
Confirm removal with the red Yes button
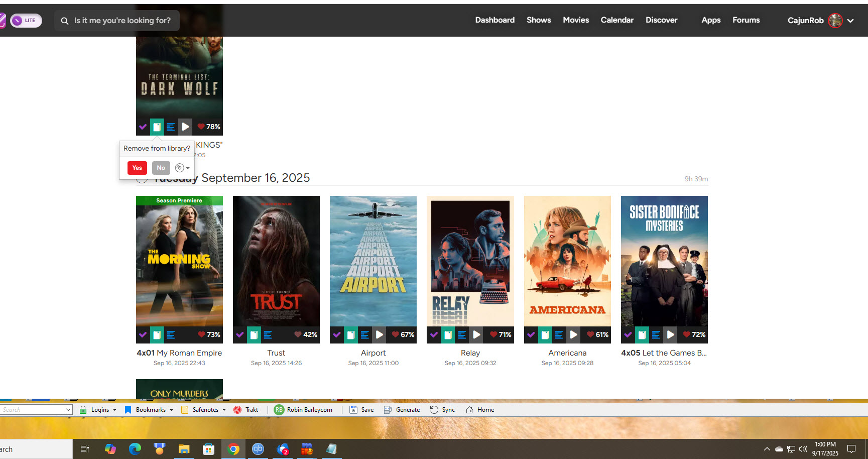[x=137, y=168]
